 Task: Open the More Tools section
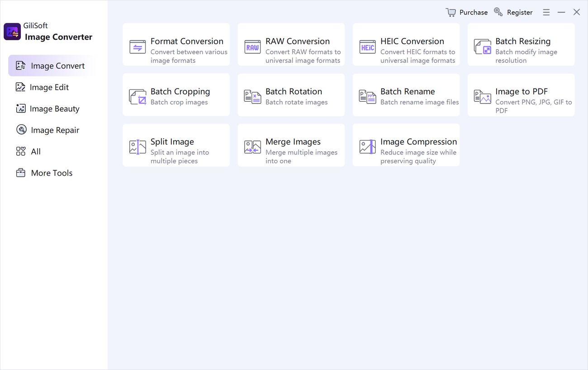coord(52,173)
